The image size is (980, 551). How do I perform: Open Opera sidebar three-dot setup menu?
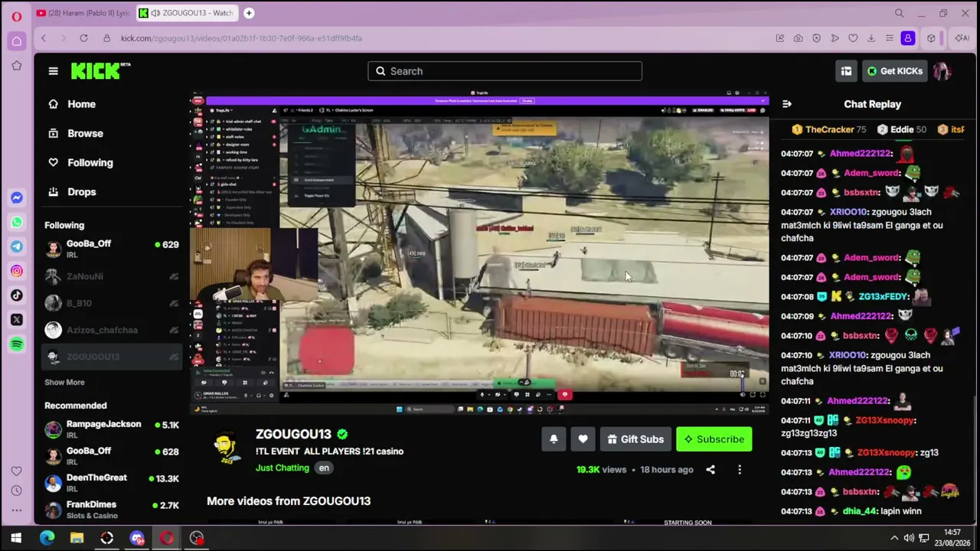[17, 510]
